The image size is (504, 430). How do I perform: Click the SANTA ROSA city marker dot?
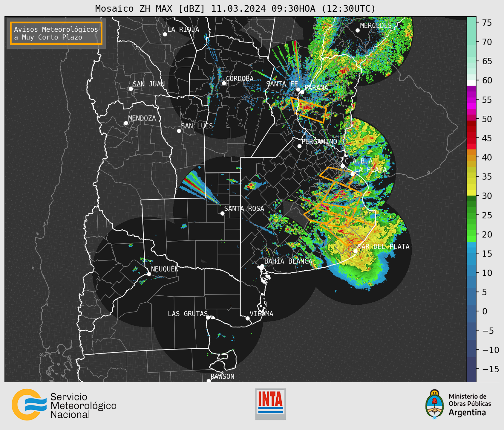coord(222,214)
